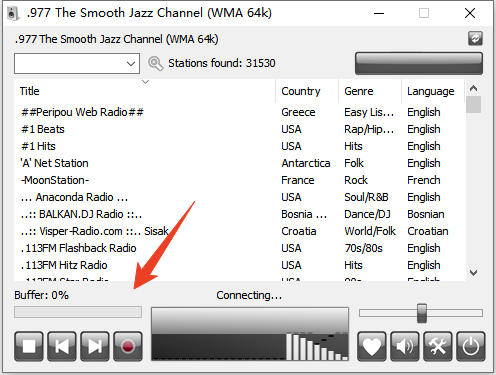Go to the previous station

pos(62,346)
